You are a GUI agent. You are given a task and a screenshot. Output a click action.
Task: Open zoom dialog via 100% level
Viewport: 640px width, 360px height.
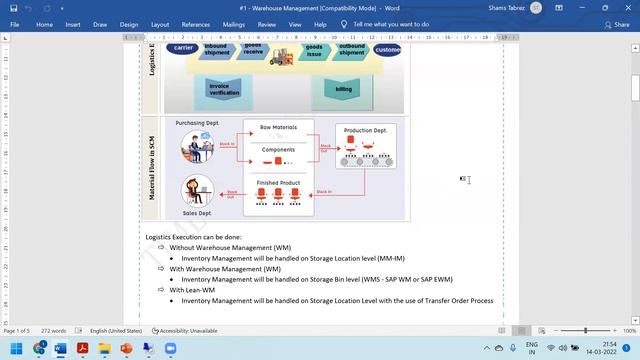(629, 331)
